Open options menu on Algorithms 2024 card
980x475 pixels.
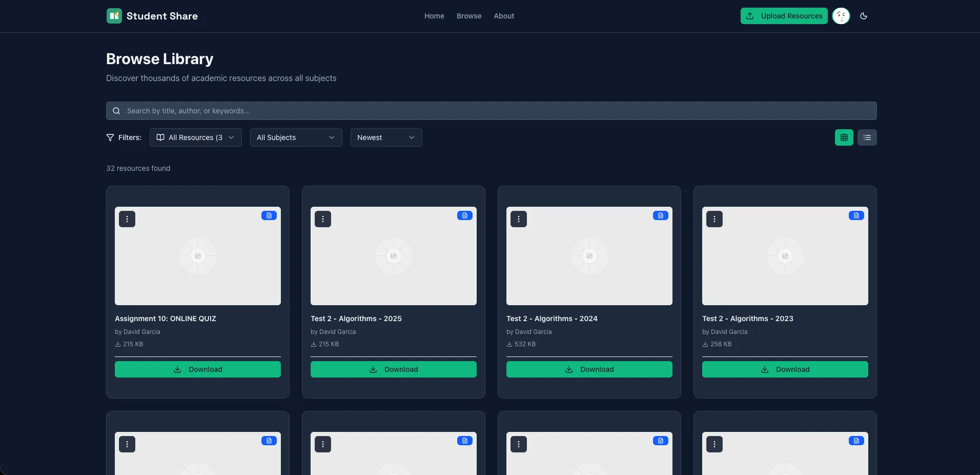(519, 219)
